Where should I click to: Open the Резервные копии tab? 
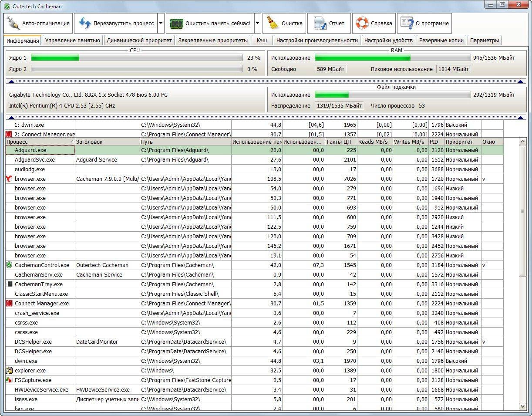[441, 41]
